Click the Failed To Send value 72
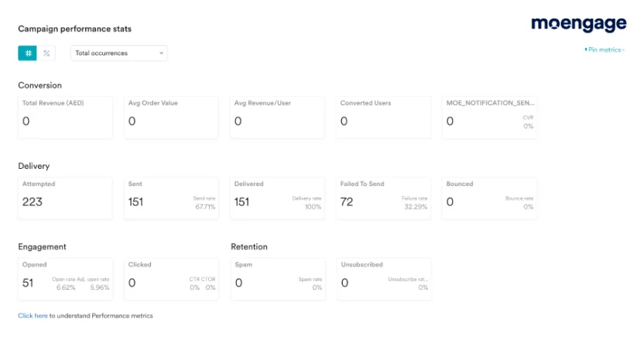Image resolution: width=644 pixels, height=337 pixels. 347,201
